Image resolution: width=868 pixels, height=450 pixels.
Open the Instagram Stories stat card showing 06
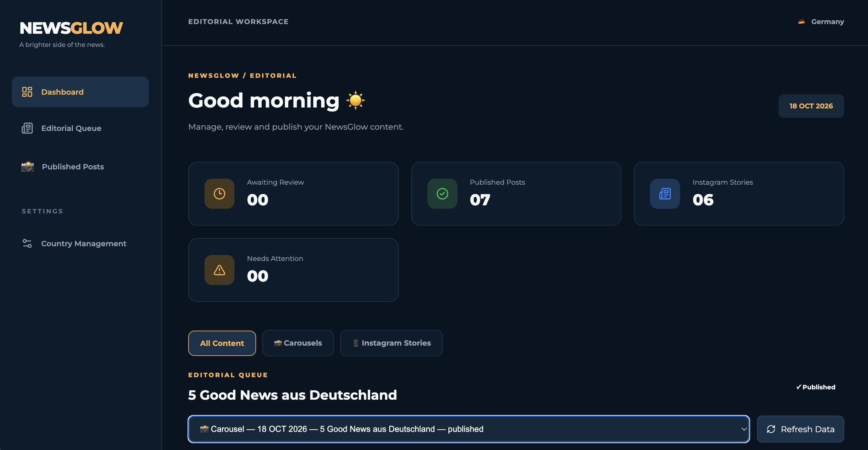pos(739,194)
